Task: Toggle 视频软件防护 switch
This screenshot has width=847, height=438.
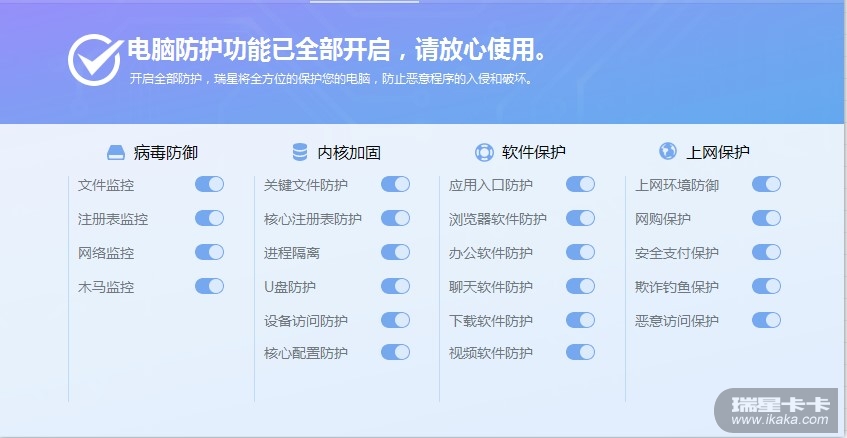Action: point(580,352)
